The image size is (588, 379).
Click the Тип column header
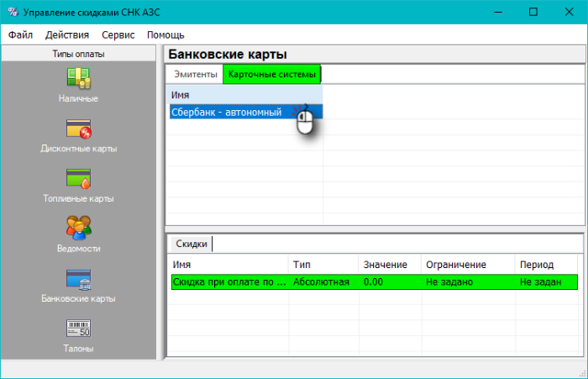coord(302,265)
